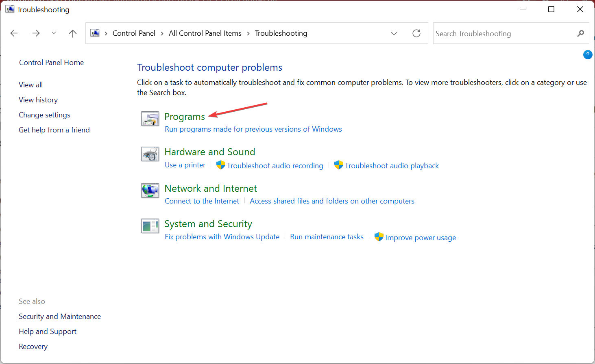Open the recent locations dropdown arrow
The height and width of the screenshot is (364, 595).
click(x=54, y=33)
